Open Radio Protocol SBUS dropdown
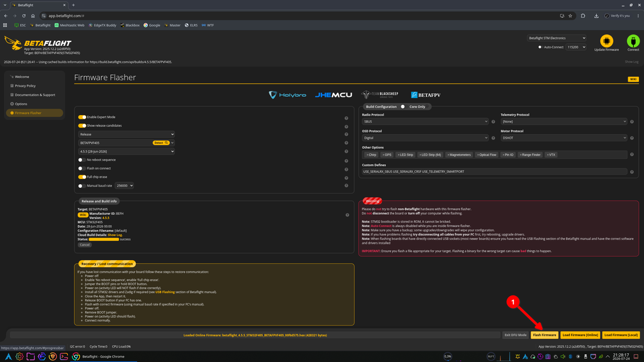The height and width of the screenshot is (362, 644). tap(425, 121)
